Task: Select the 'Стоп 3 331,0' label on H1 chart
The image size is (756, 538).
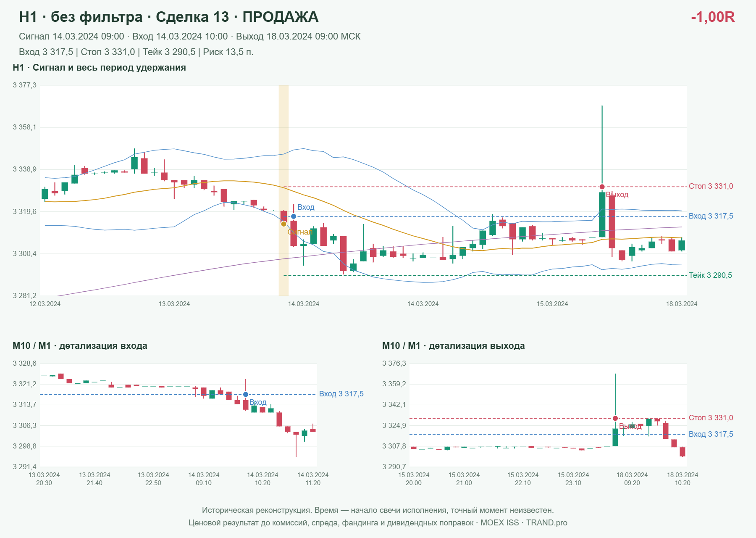Action: click(711, 186)
